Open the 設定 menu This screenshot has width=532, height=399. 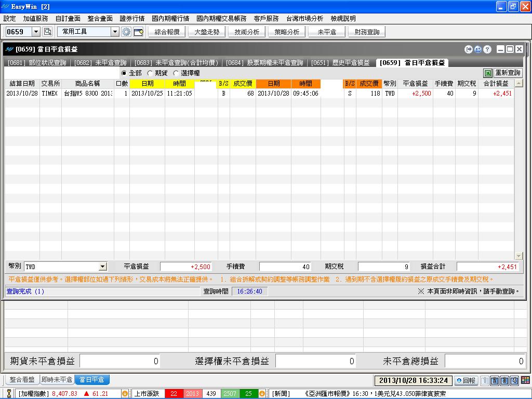click(9, 18)
